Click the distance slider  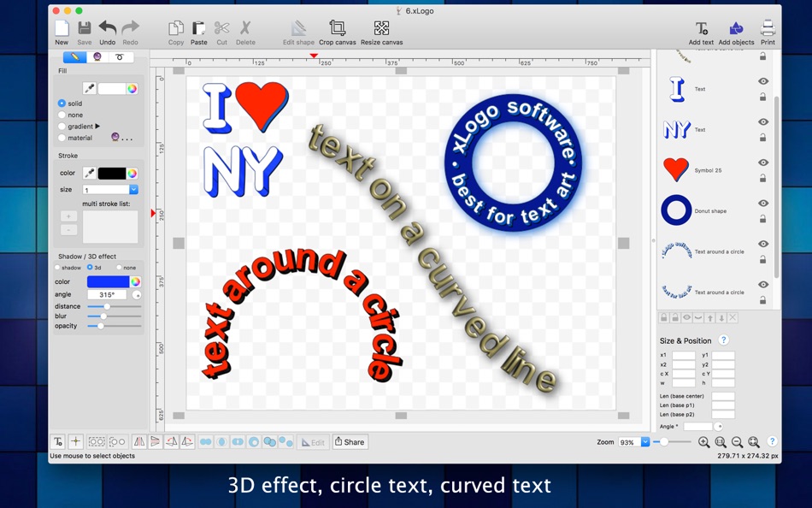115,306
